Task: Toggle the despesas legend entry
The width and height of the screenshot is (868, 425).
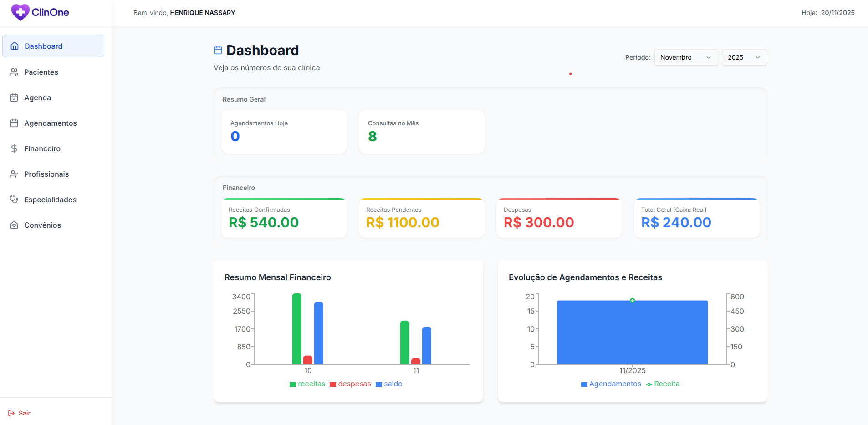Action: click(x=350, y=384)
